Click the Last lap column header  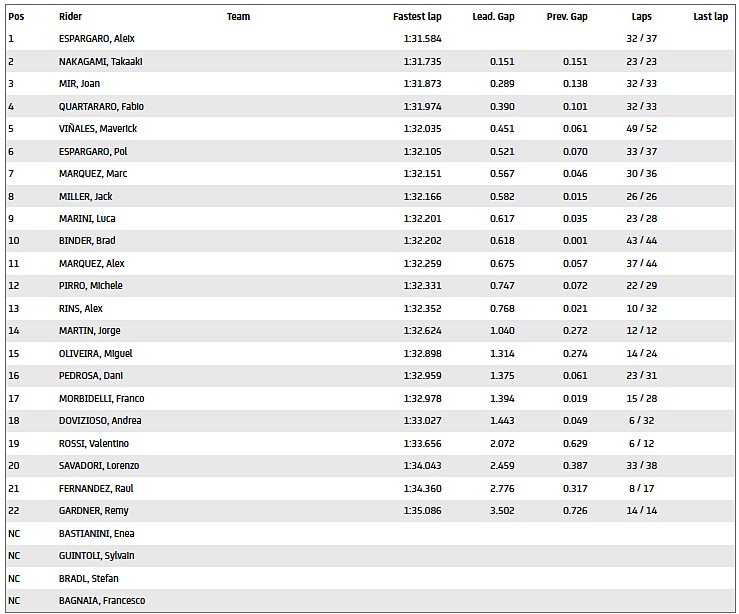(x=710, y=17)
